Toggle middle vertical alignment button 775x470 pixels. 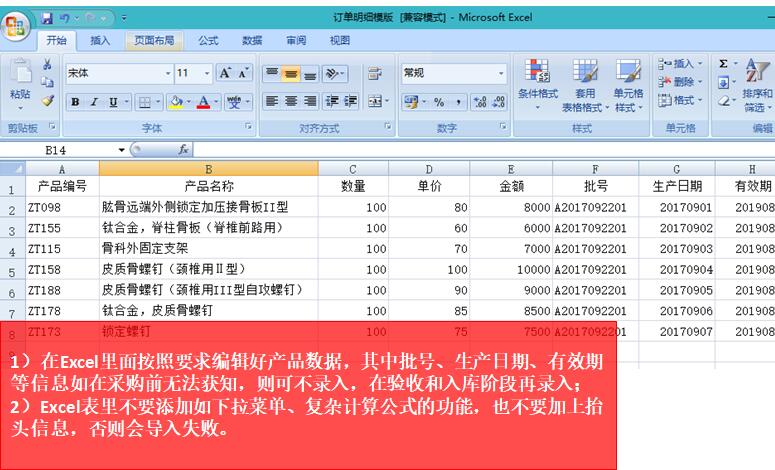(x=290, y=74)
